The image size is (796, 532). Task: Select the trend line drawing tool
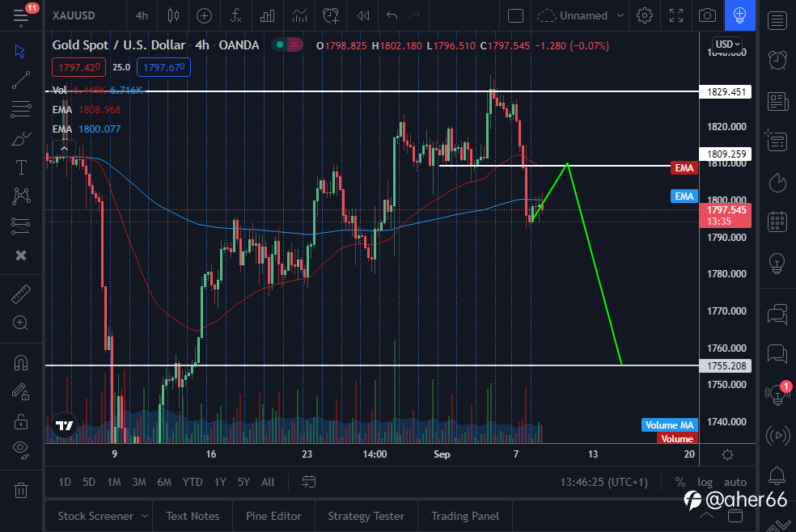pos(21,80)
